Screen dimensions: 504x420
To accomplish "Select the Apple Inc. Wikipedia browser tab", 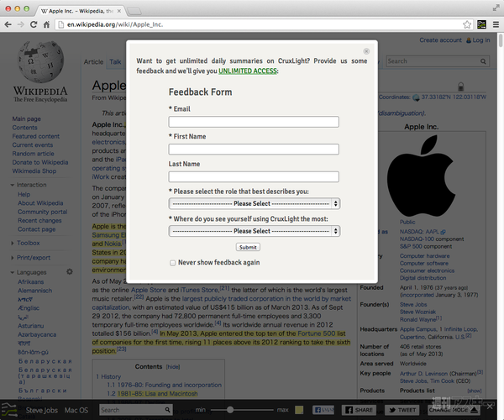I will coord(81,11).
